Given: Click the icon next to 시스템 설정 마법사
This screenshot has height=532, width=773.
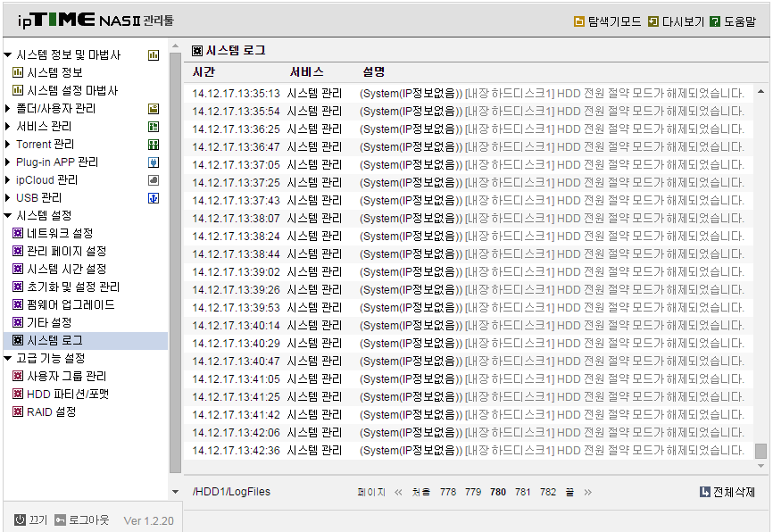Looking at the screenshot, I should pyautogui.click(x=18, y=90).
